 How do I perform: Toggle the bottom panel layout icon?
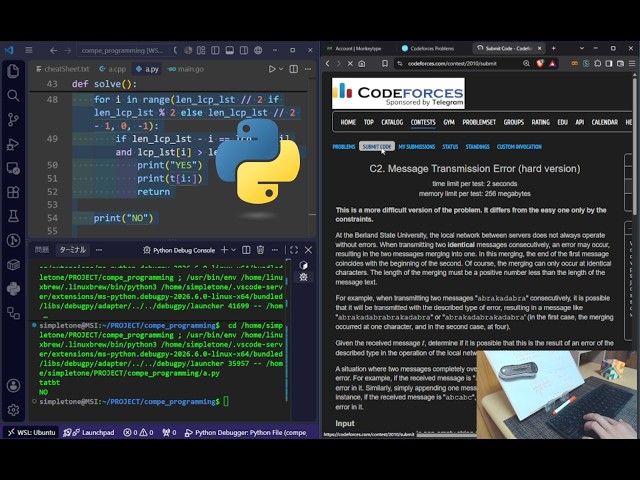(x=230, y=50)
